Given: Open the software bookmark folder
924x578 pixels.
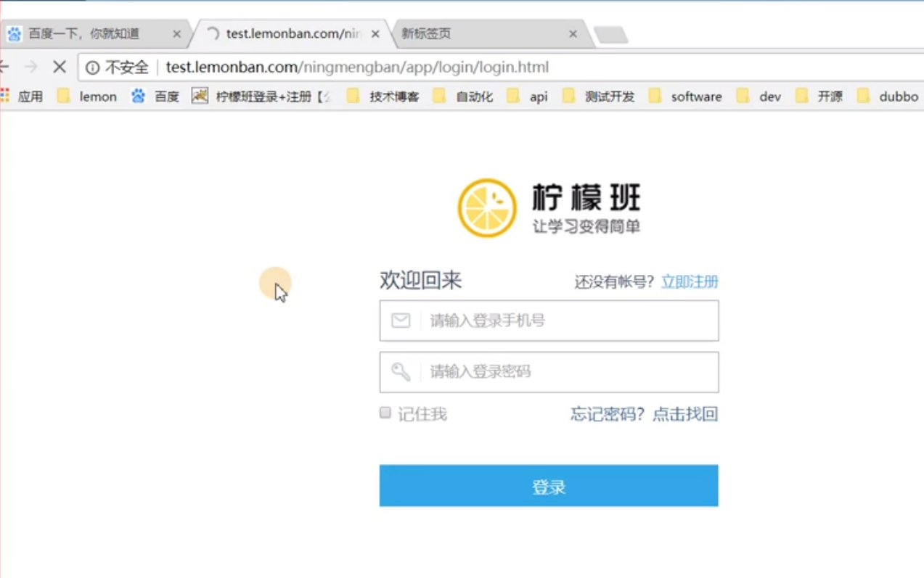Looking at the screenshot, I should point(685,96).
